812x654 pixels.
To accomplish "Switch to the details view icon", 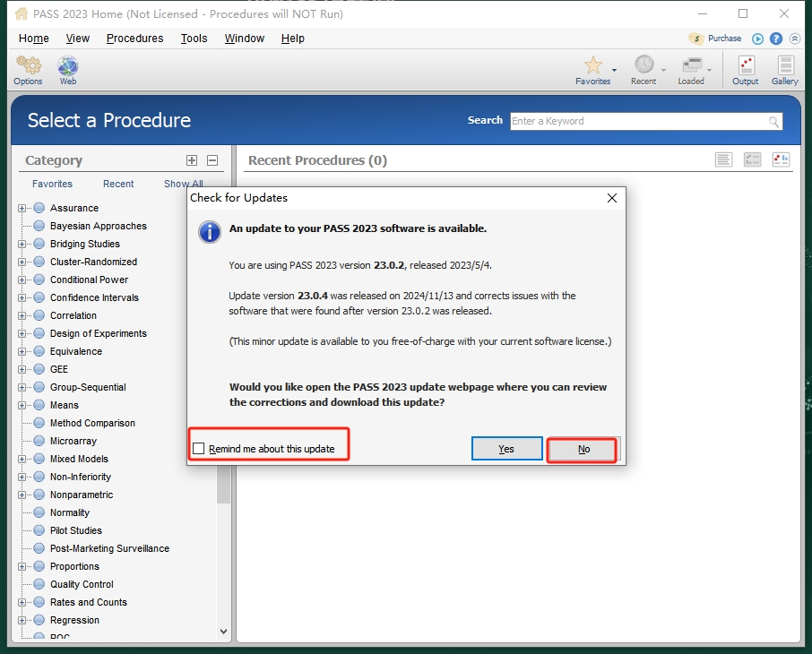I will pyautogui.click(x=752, y=159).
